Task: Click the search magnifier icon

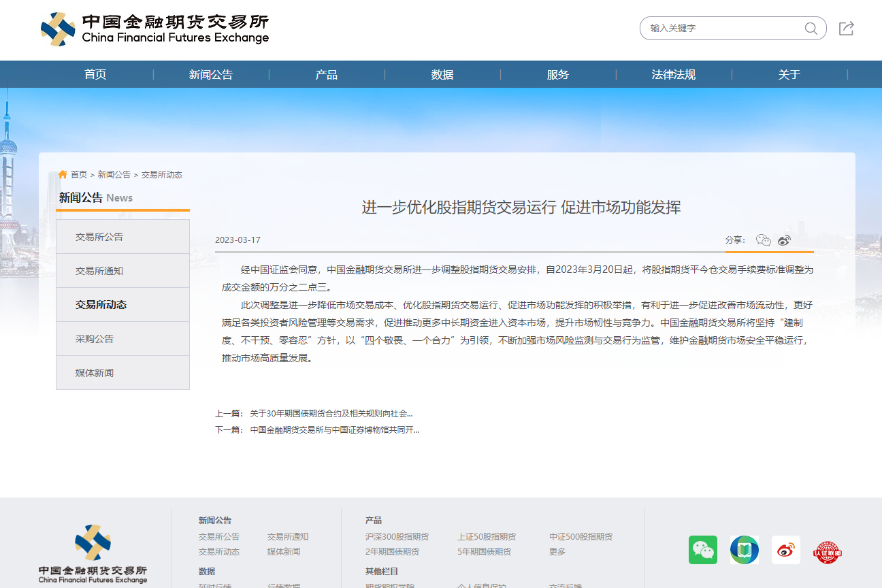Action: click(811, 29)
